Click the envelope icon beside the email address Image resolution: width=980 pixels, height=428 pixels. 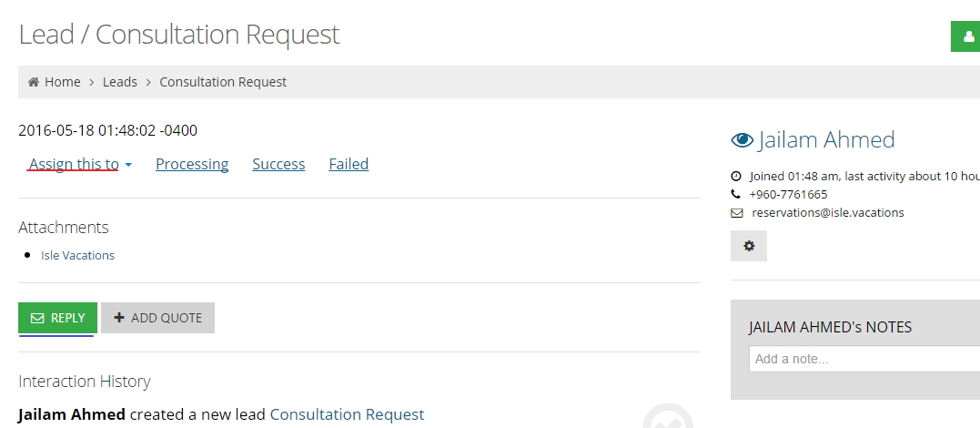[x=737, y=213]
